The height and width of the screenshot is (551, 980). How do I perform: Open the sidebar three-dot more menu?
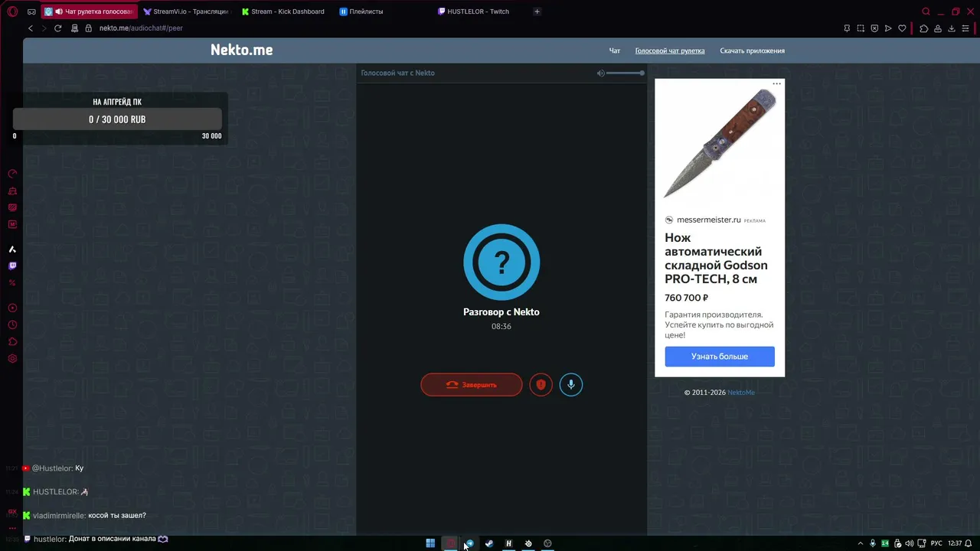[x=12, y=528]
